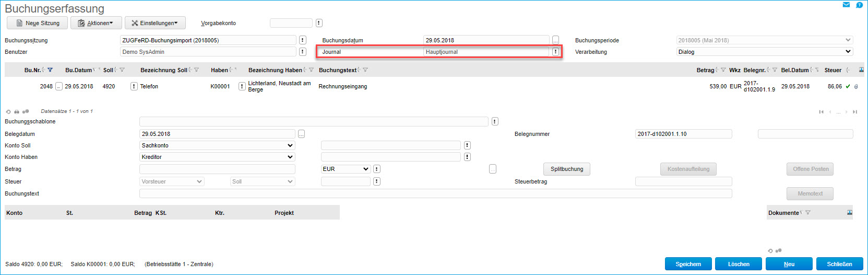This screenshot has width=868, height=275.
Task: Click into the Buchungstext input field
Action: pos(435,193)
